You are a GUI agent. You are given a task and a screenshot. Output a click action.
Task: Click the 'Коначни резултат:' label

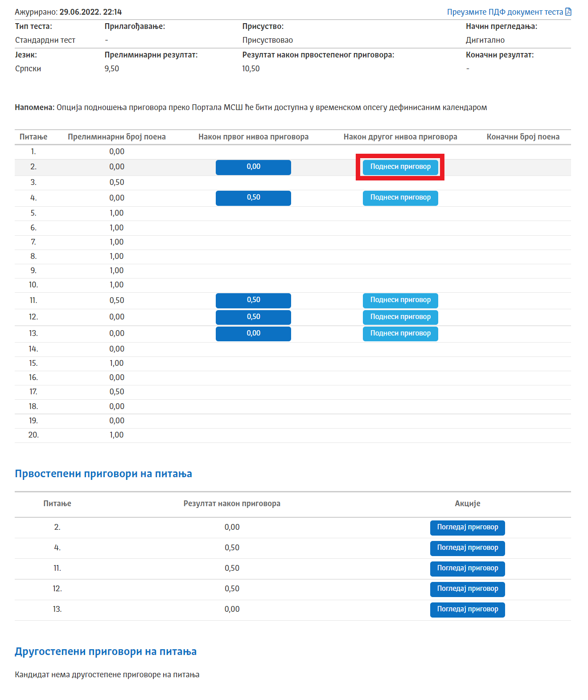(500, 55)
